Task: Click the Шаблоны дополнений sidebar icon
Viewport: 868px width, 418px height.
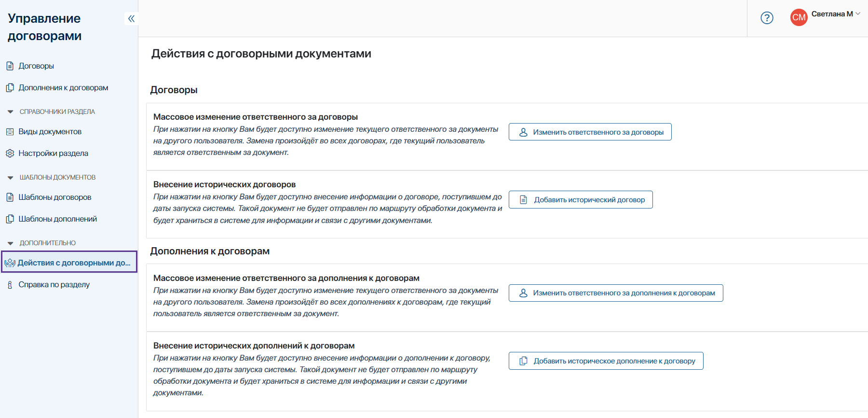Action: pos(10,219)
